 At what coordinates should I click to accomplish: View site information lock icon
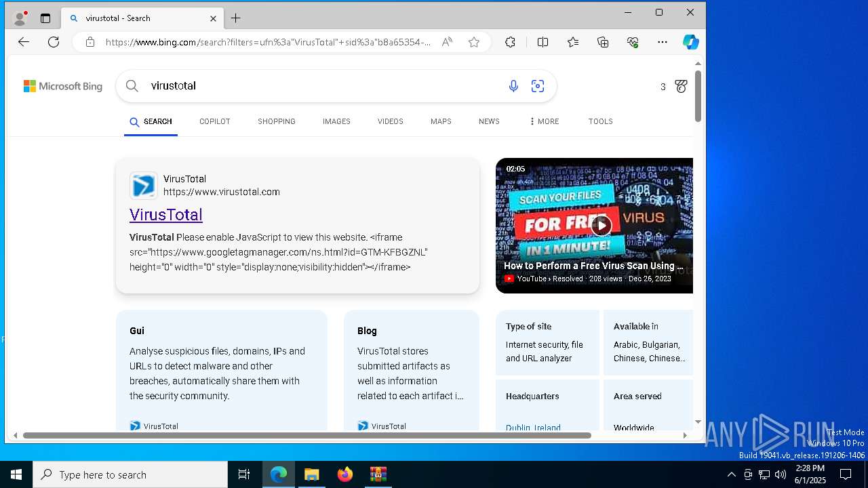coord(90,42)
